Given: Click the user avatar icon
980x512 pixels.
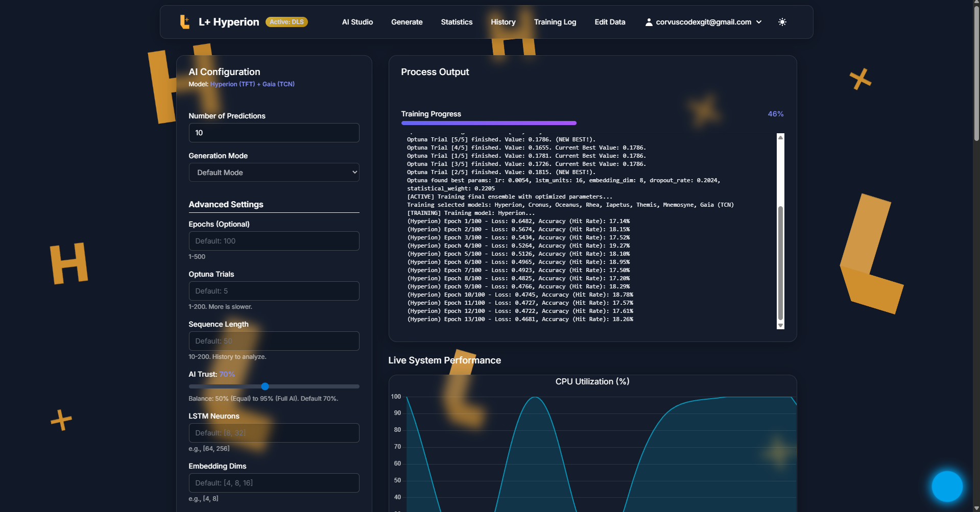Looking at the screenshot, I should (649, 22).
